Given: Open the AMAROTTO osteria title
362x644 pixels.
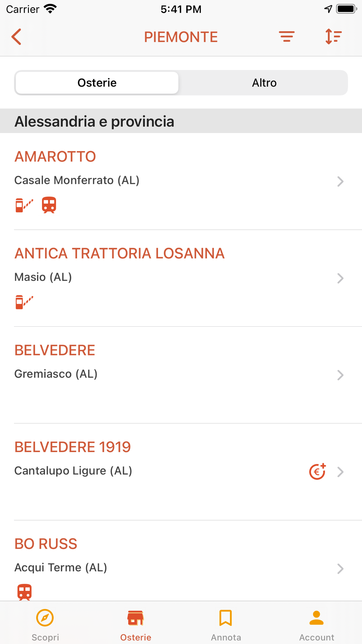Looking at the screenshot, I should pyautogui.click(x=55, y=156).
